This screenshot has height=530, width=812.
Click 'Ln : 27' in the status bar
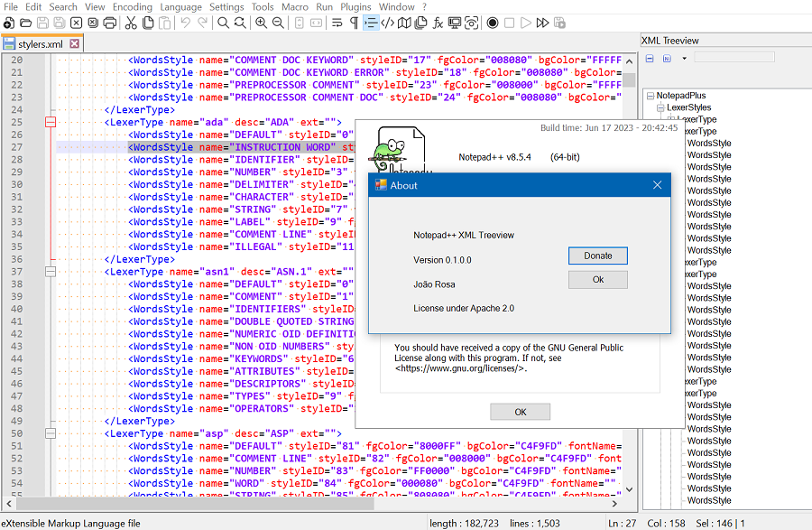(x=622, y=524)
